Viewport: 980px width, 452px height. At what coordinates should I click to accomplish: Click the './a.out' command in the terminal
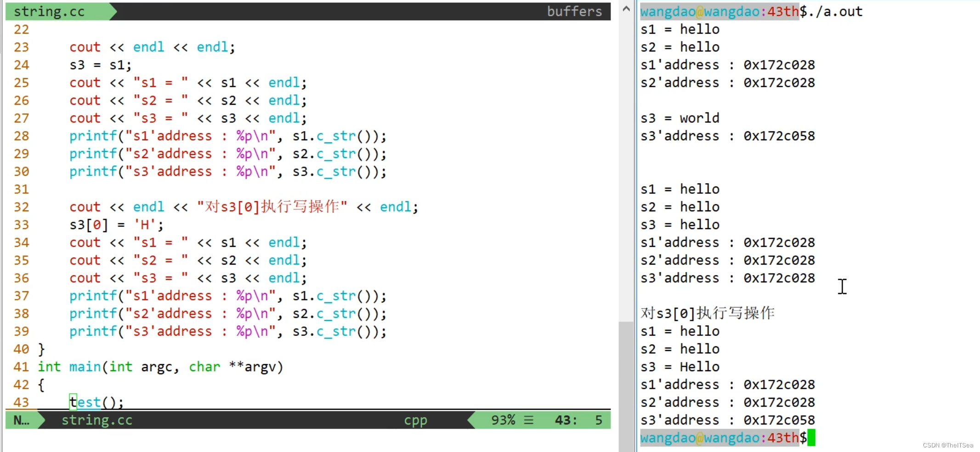tap(835, 11)
